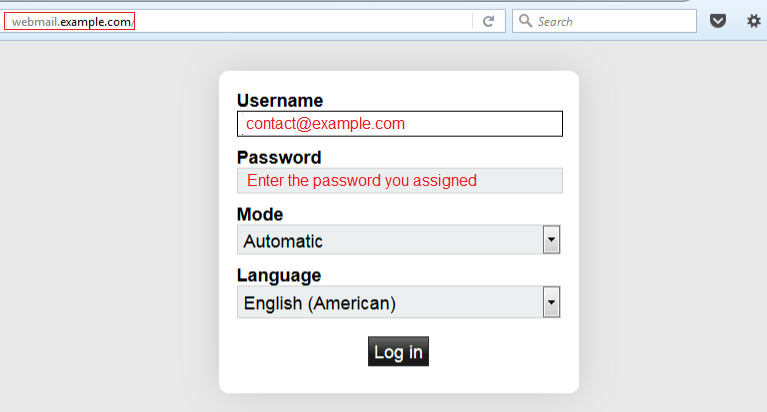767x412 pixels.
Task: Open the gear settings icon
Action: 754,21
